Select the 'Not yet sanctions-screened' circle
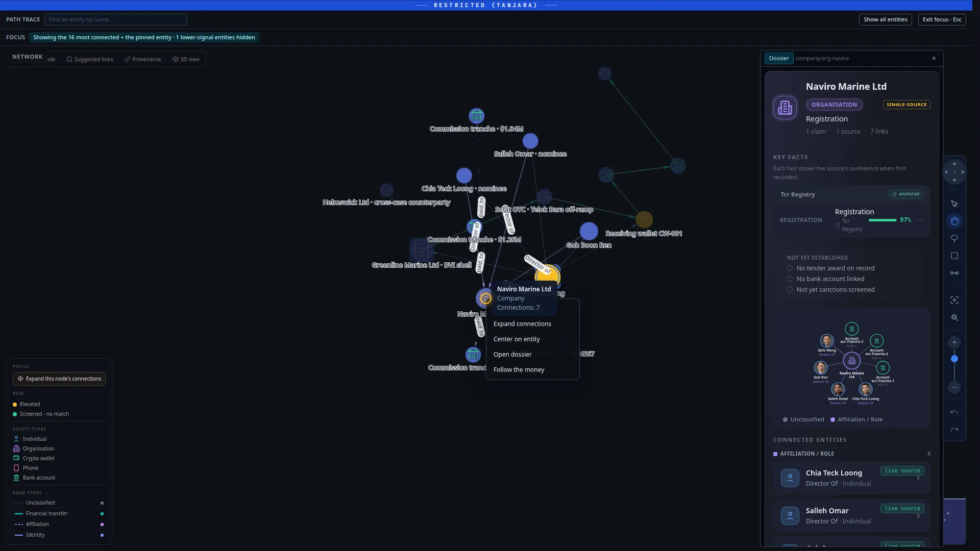Viewport: 980px width, 551px height. (x=790, y=290)
